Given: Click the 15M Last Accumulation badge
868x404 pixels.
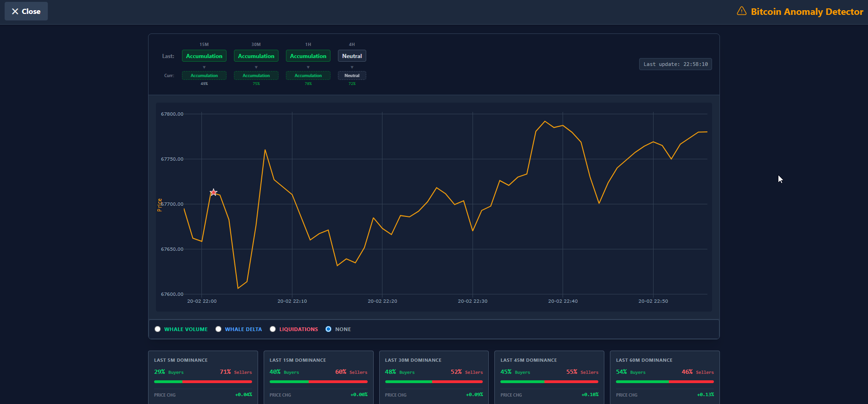Looking at the screenshot, I should point(204,56).
